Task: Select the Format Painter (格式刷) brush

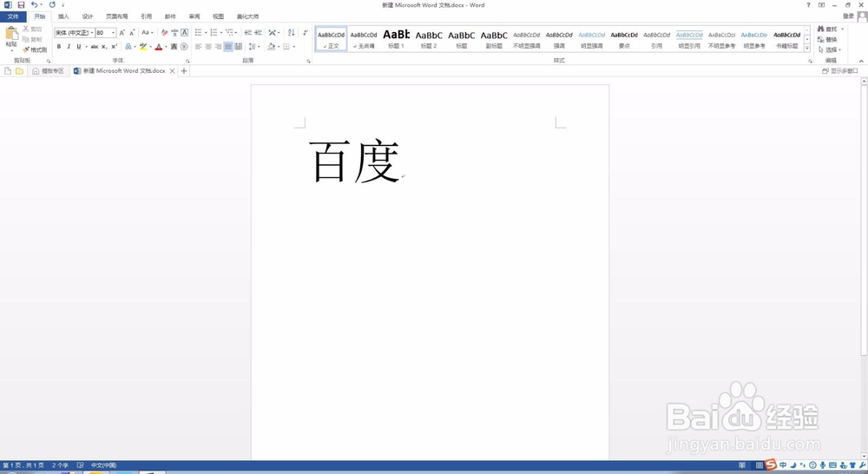Action: 35,49
